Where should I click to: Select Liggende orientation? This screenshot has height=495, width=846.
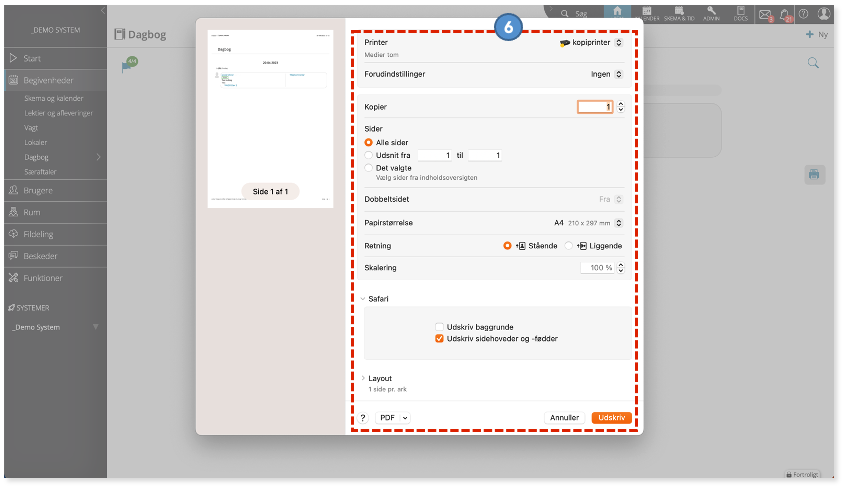tap(569, 246)
